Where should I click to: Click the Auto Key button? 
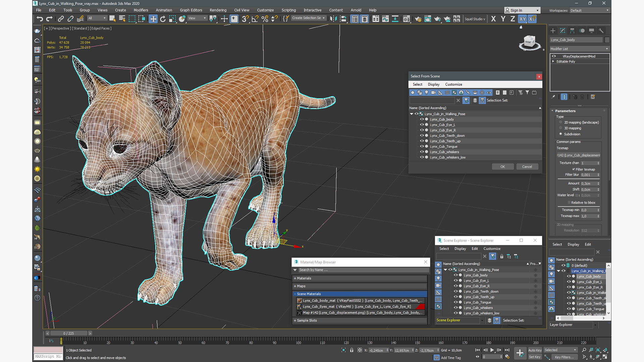pos(535,350)
